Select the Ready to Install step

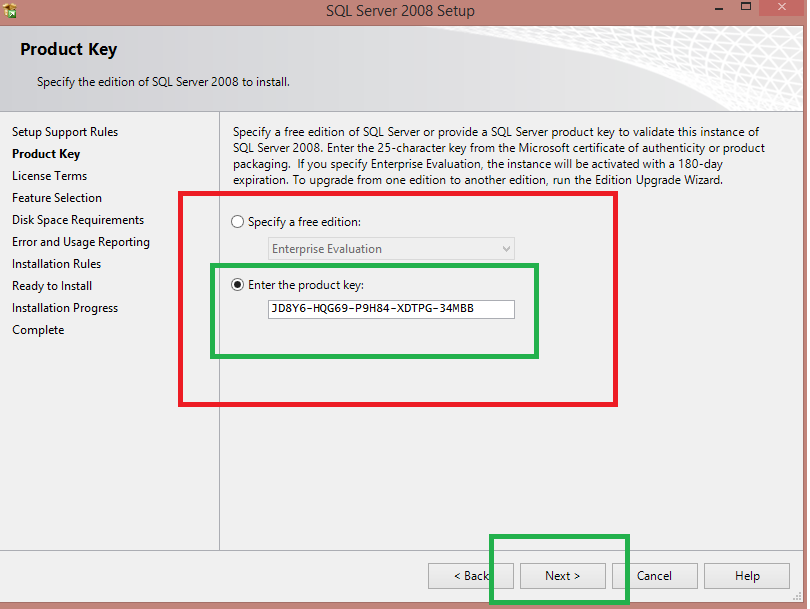52,286
